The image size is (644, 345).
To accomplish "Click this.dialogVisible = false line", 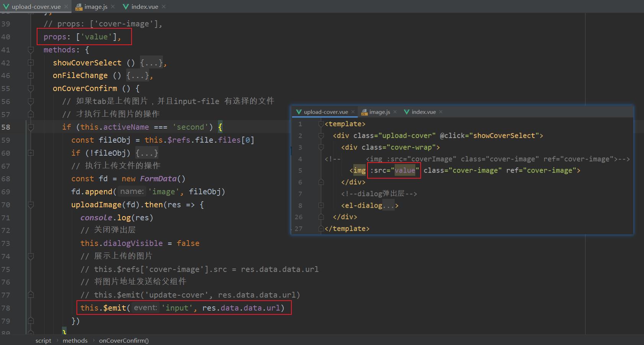I will click(x=140, y=243).
